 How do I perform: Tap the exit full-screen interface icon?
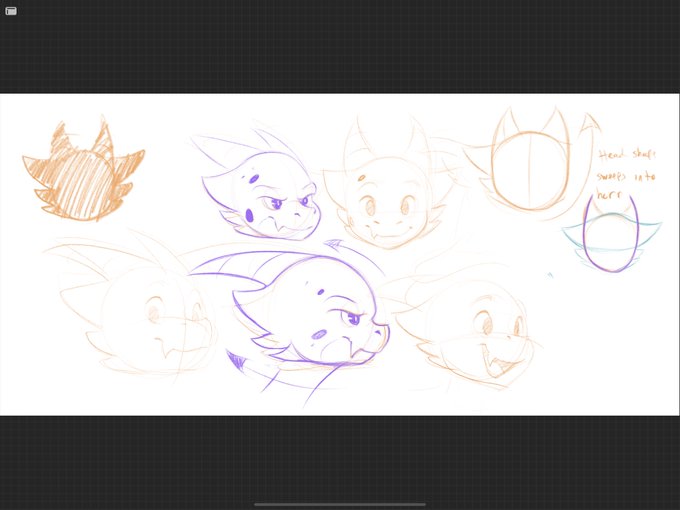[x=11, y=11]
